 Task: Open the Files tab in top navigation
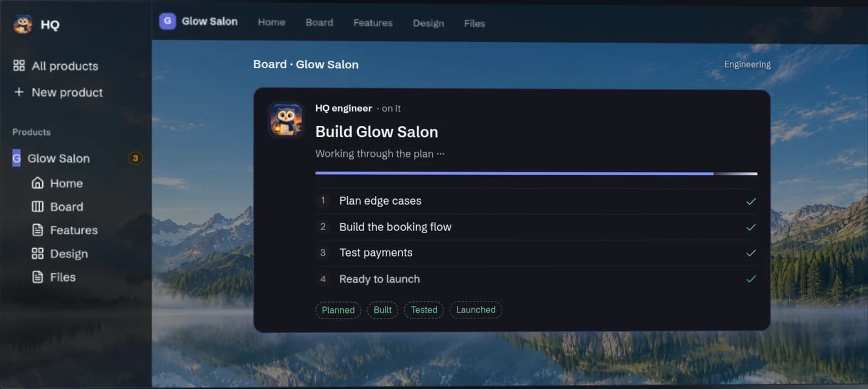click(x=474, y=23)
